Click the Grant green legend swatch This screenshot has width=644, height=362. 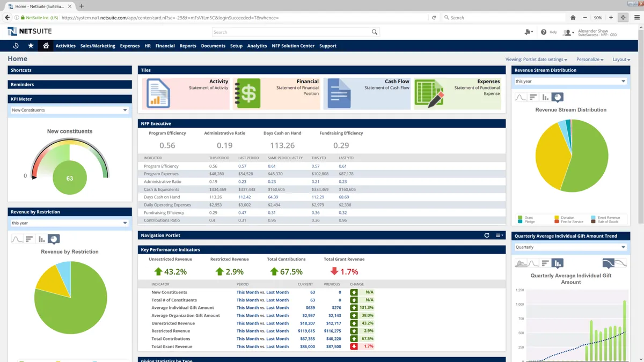point(520,218)
